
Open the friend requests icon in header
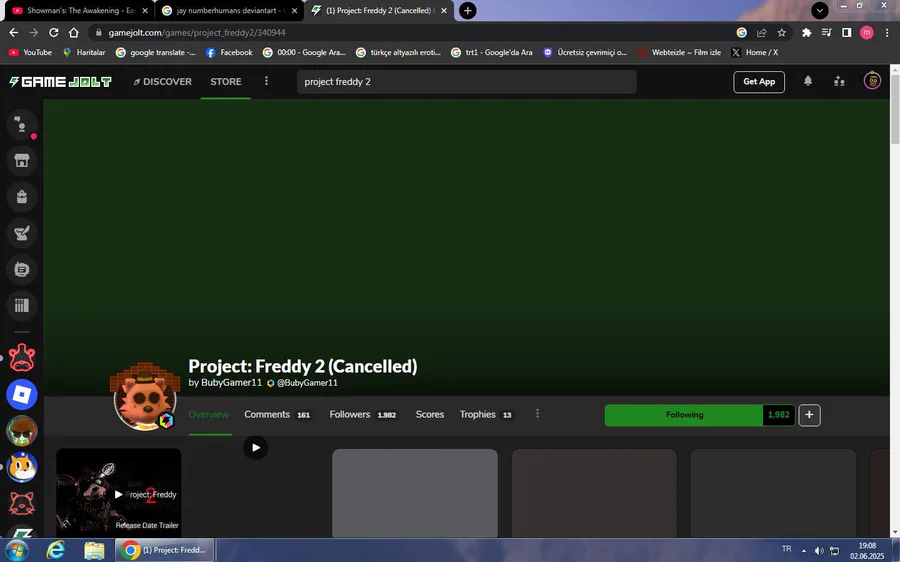839,81
